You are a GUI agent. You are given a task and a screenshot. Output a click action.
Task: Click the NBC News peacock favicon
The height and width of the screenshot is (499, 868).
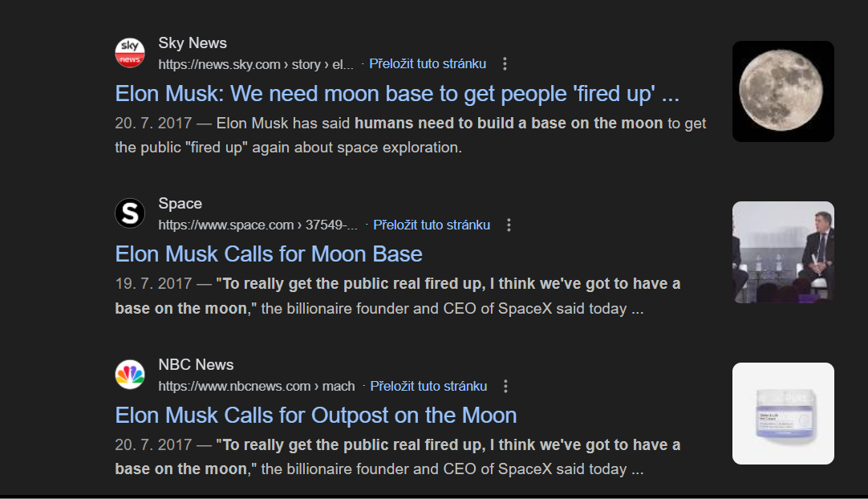(x=130, y=375)
